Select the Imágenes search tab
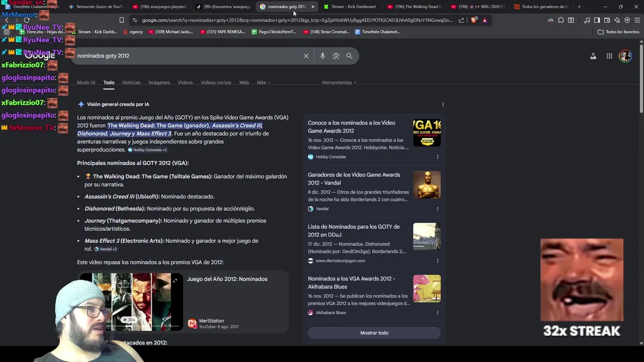Image resolution: width=644 pixels, height=362 pixels. (x=159, y=82)
